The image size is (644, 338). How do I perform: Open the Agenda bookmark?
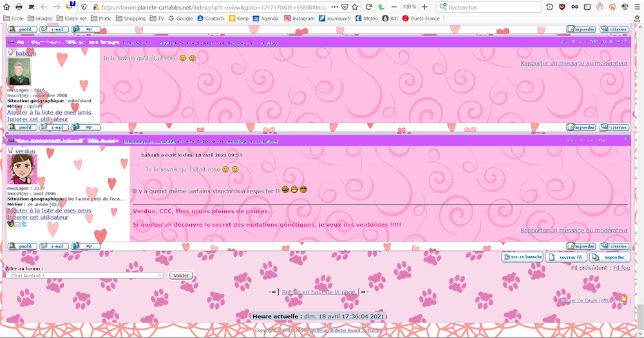(265, 19)
